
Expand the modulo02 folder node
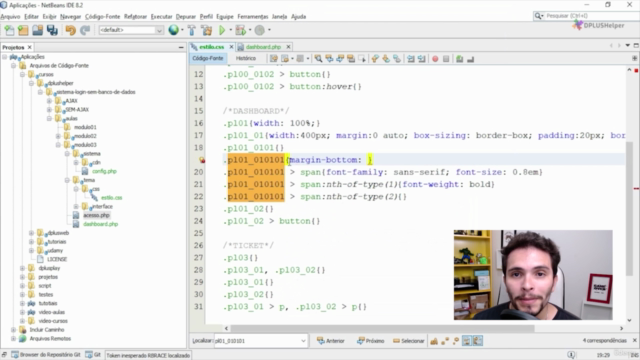click(58, 136)
